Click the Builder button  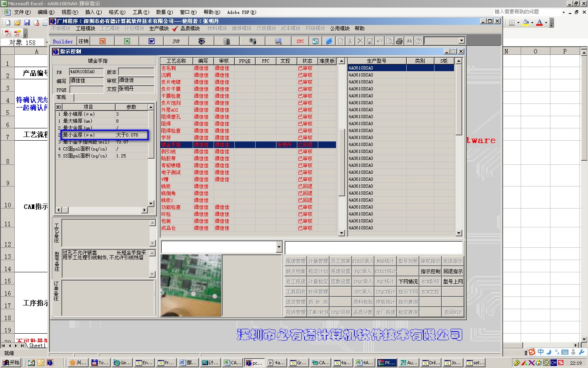63,41
